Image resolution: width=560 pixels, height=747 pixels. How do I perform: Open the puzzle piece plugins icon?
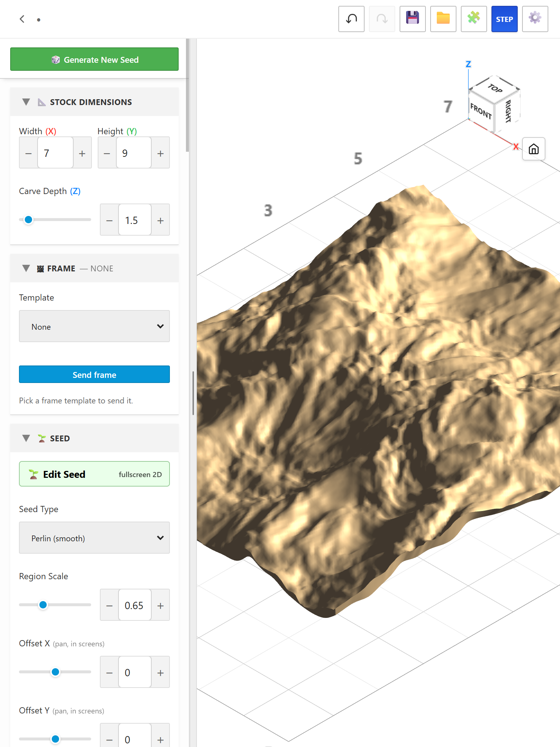point(474,19)
